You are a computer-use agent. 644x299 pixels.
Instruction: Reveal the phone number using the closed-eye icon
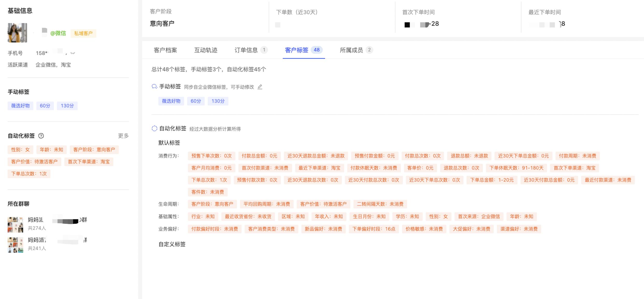73,53
